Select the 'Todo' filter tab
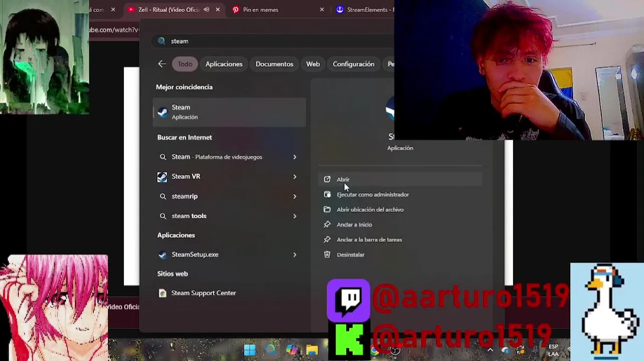The height and width of the screenshot is (361, 644). tap(185, 64)
